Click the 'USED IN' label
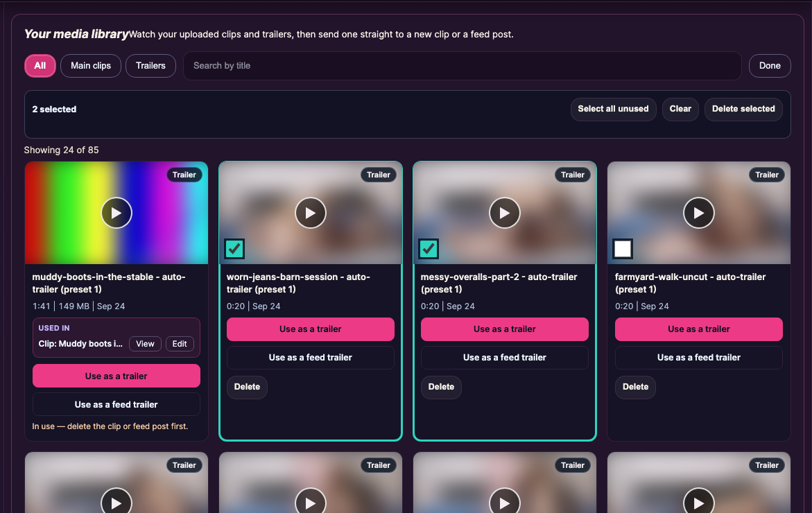Image resolution: width=812 pixels, height=513 pixels. coord(54,328)
